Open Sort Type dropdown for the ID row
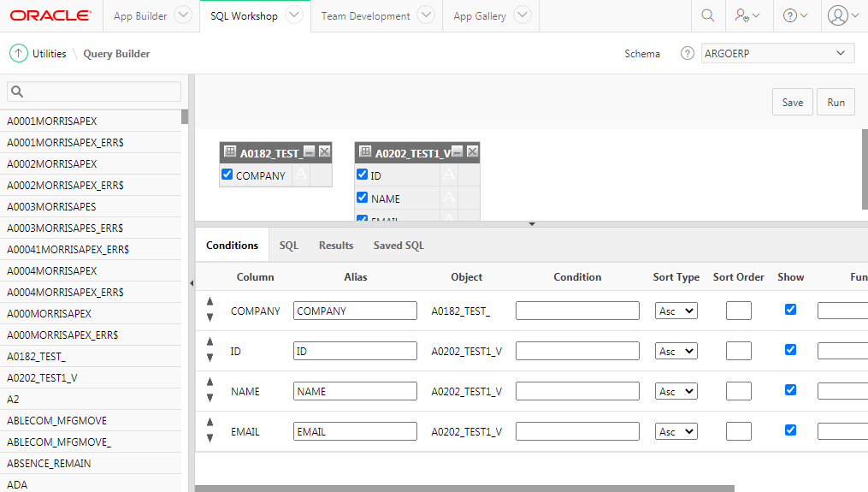 676,351
